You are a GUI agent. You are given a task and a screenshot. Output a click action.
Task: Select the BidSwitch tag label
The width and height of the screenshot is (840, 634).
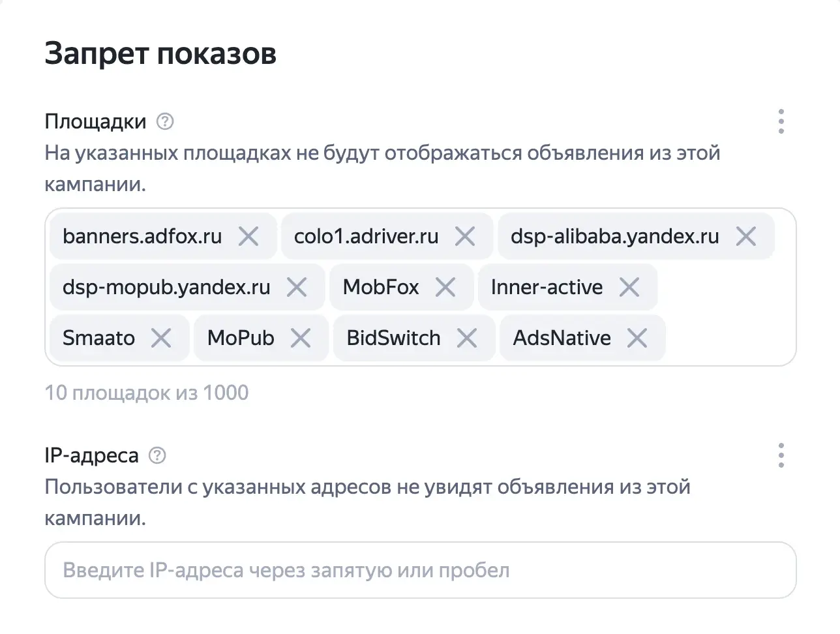(393, 338)
